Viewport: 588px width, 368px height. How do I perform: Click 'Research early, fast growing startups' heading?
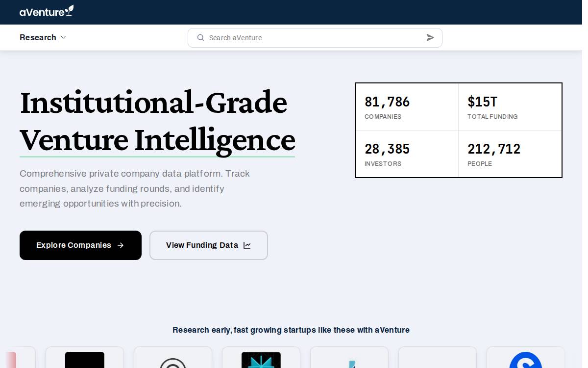[x=291, y=330]
